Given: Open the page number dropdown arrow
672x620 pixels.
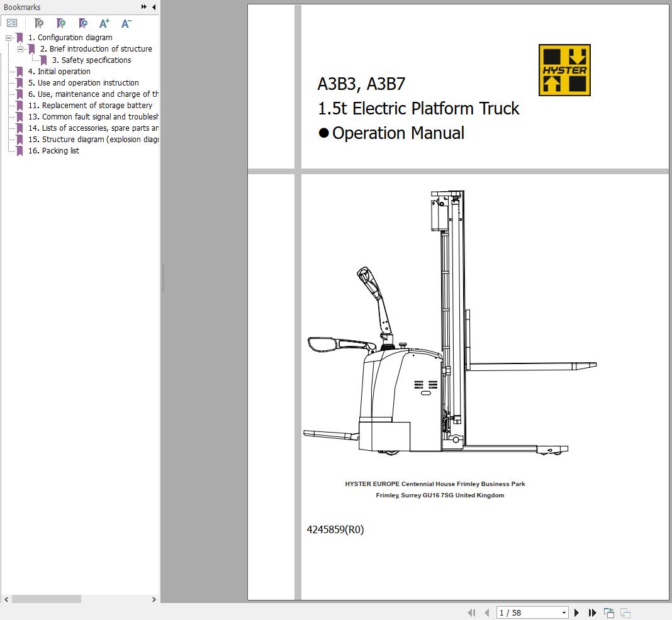Looking at the screenshot, I should pos(564,612).
